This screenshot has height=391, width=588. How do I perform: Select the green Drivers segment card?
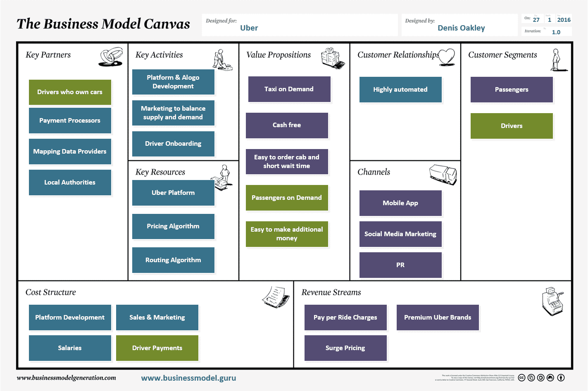coord(512,126)
